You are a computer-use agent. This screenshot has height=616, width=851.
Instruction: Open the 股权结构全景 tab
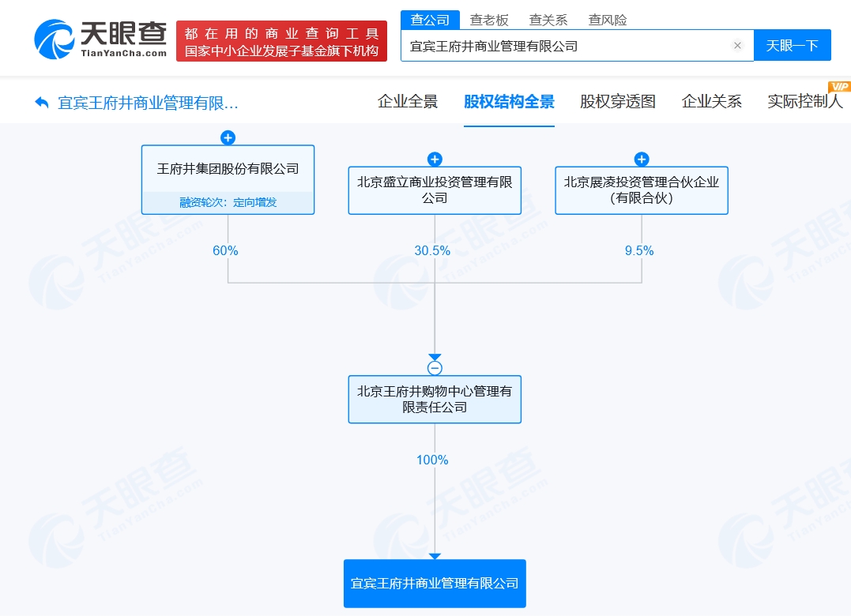click(509, 101)
